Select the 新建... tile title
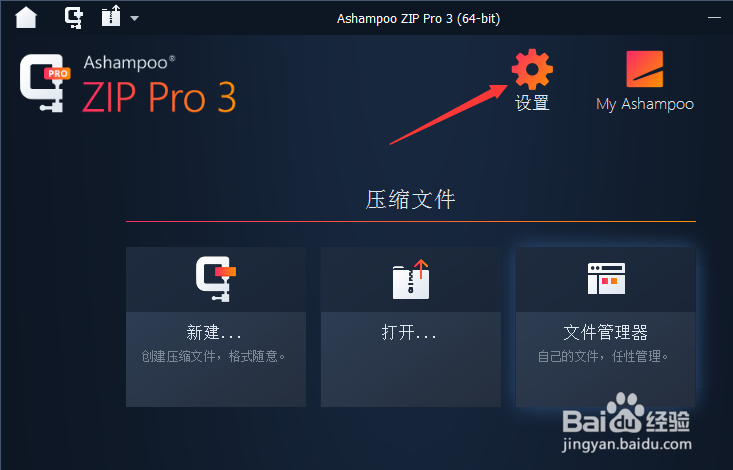This screenshot has width=733, height=470. [214, 333]
